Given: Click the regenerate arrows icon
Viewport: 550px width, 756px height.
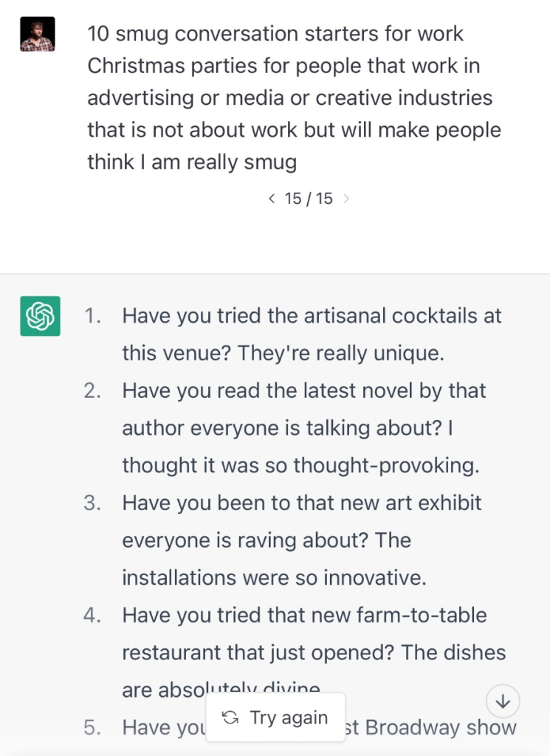Looking at the screenshot, I should (230, 718).
